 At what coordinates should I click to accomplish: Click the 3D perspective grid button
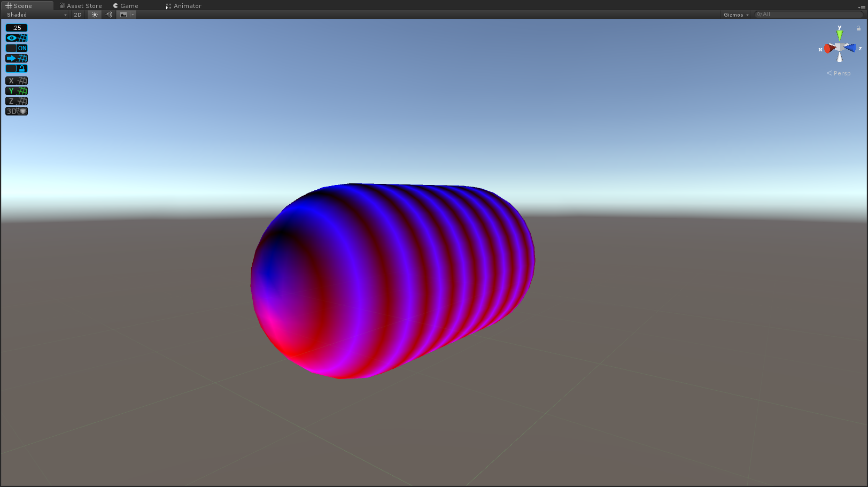tap(17, 111)
